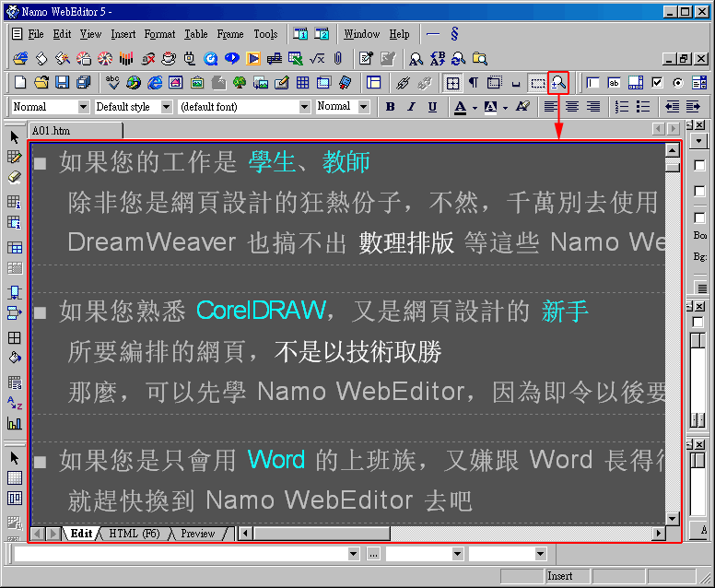The width and height of the screenshot is (715, 588).
Task: Open the Normal font size dropdown
Action: pyautogui.click(x=363, y=107)
